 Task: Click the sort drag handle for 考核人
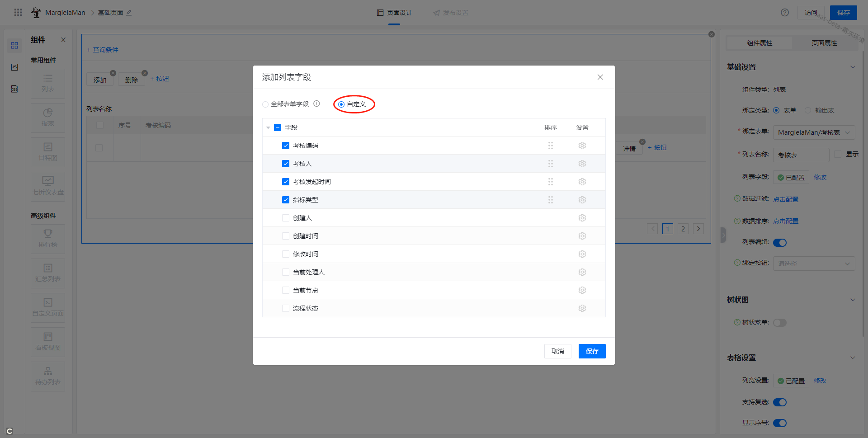[551, 164]
